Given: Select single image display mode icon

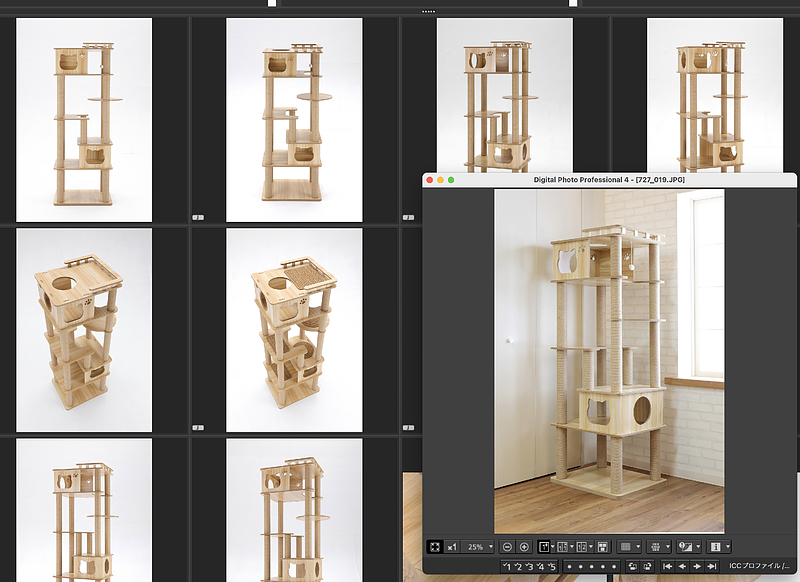Looking at the screenshot, I should 545,547.
